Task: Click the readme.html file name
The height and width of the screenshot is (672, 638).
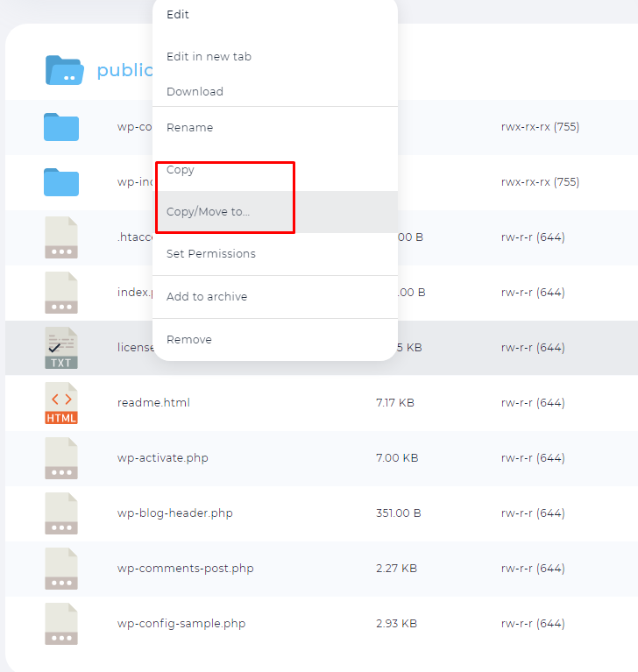Action: [153, 403]
